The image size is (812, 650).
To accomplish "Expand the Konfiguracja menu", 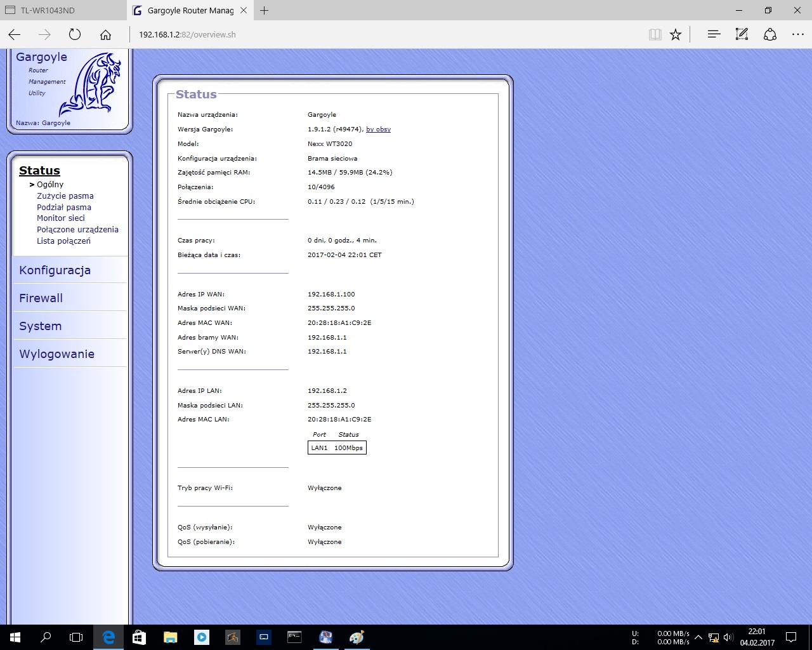I will pyautogui.click(x=55, y=270).
